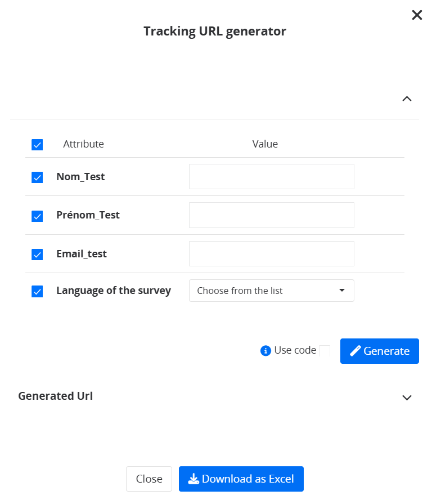Toggle the select-all Attribute header checkbox

tap(37, 145)
